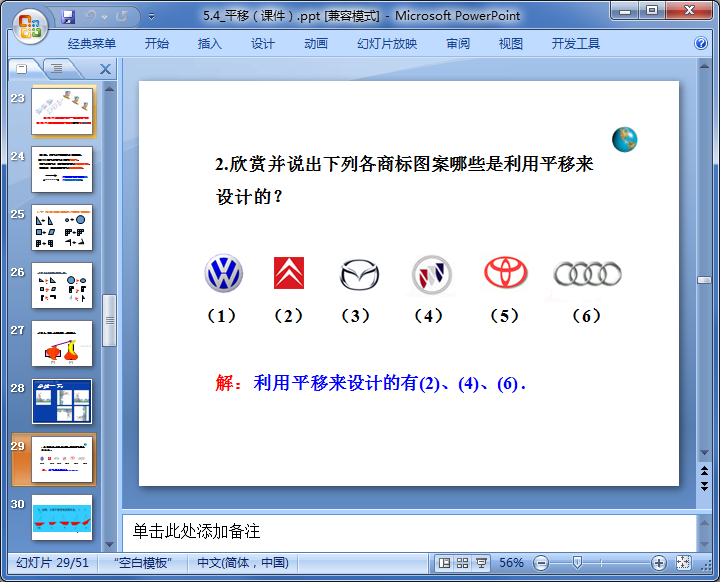Screen dimensions: 720x582
Task: Open the 幻灯片放映 ribbon tab
Action: [x=387, y=44]
